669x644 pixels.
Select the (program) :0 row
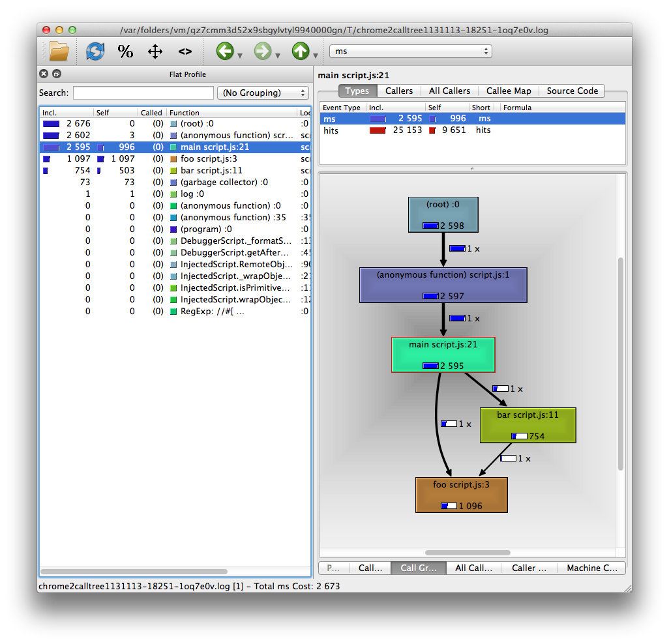175,229
